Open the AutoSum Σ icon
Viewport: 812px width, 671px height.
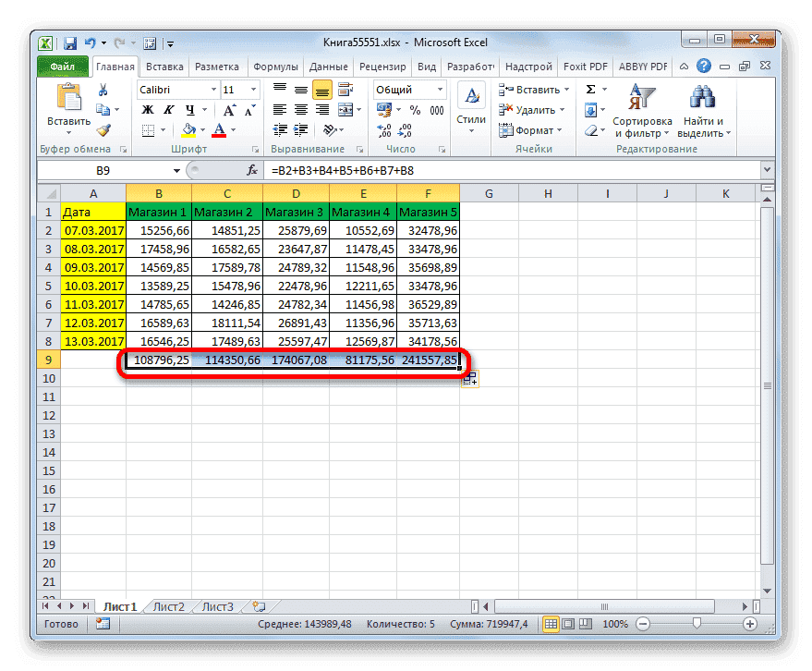pyautogui.click(x=588, y=89)
